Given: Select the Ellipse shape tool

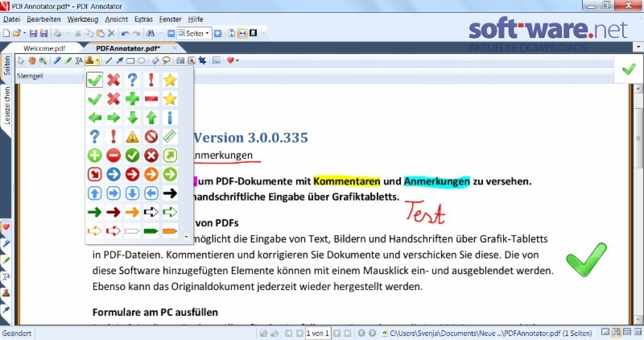Looking at the screenshot, I should [x=142, y=61].
